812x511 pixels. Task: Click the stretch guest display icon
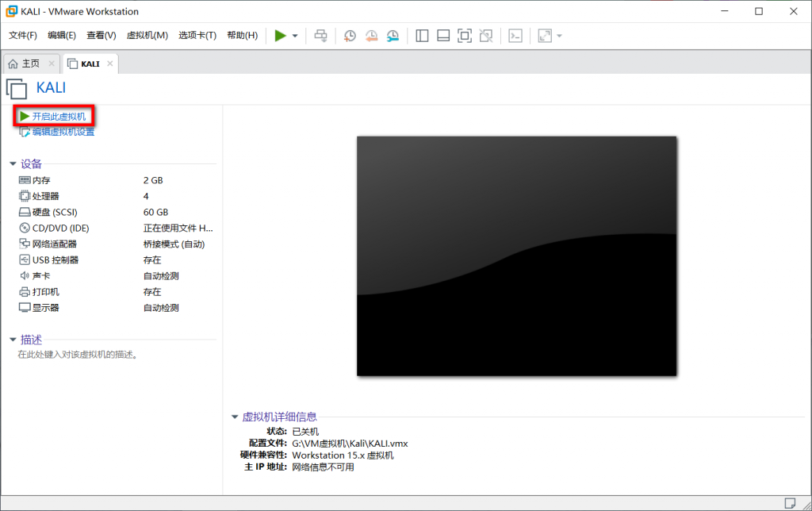click(x=545, y=35)
